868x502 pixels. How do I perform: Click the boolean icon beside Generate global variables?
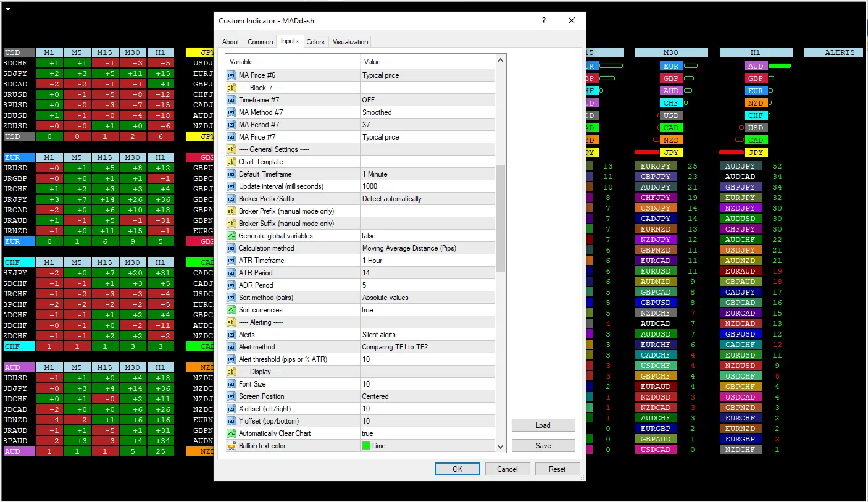232,236
